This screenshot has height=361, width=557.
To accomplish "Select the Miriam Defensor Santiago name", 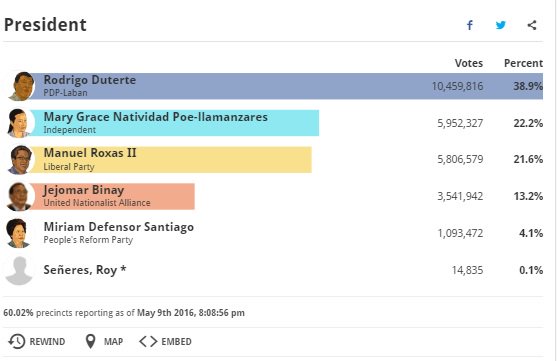I will (119, 227).
